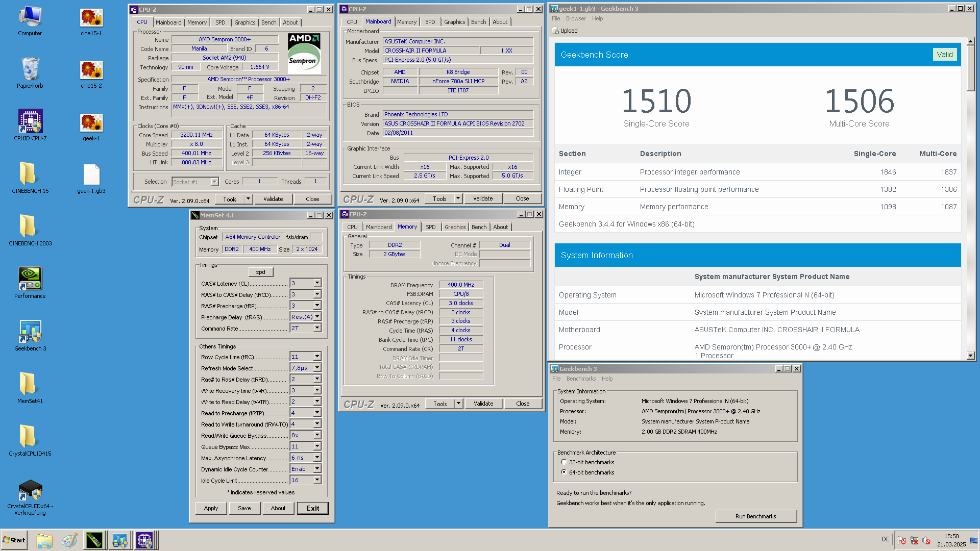The image size is (980, 551).
Task: Open Graphics tab in Memory CPU-Z window
Action: tap(455, 227)
